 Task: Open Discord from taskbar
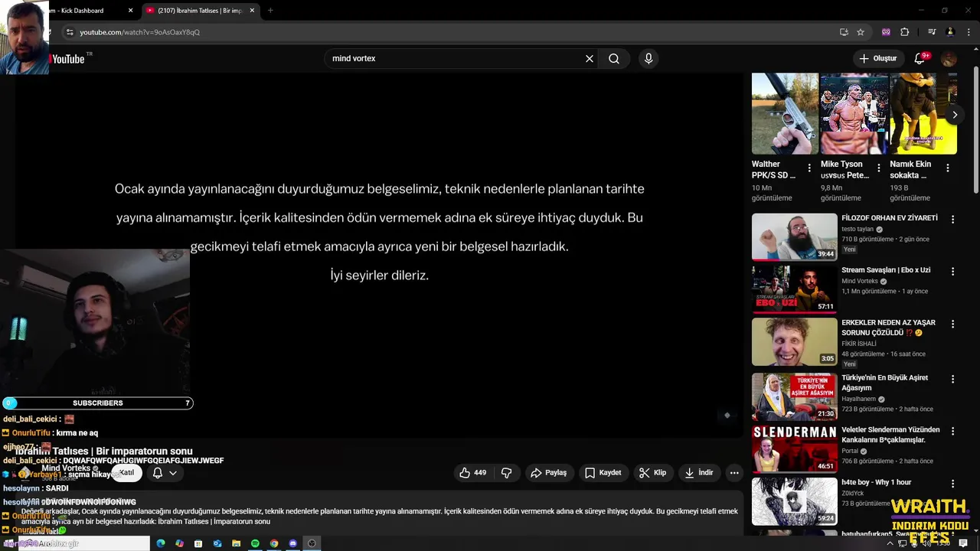click(x=292, y=543)
